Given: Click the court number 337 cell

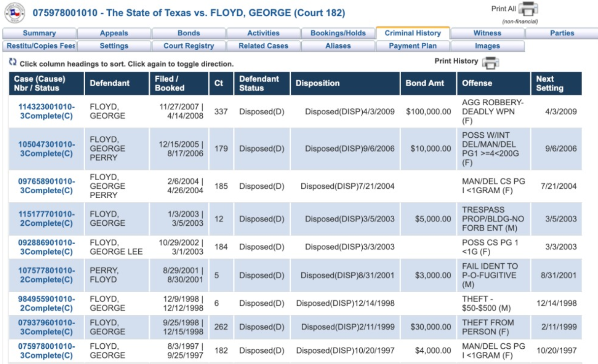Looking at the screenshot, I should click(x=221, y=112).
